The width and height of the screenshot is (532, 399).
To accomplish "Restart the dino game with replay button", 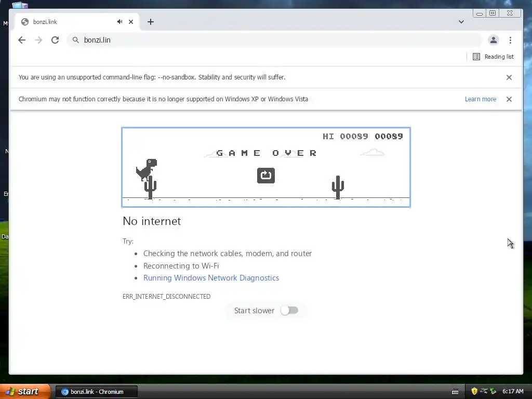I will (266, 176).
